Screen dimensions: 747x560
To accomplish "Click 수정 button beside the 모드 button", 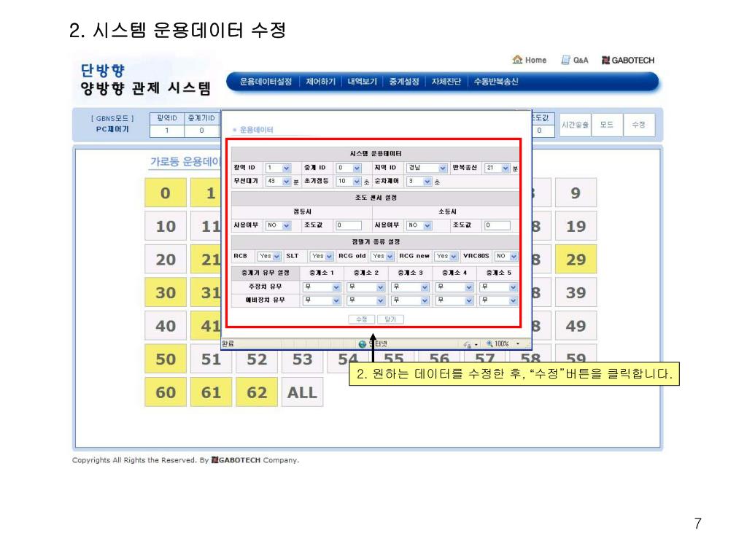I will click(639, 125).
